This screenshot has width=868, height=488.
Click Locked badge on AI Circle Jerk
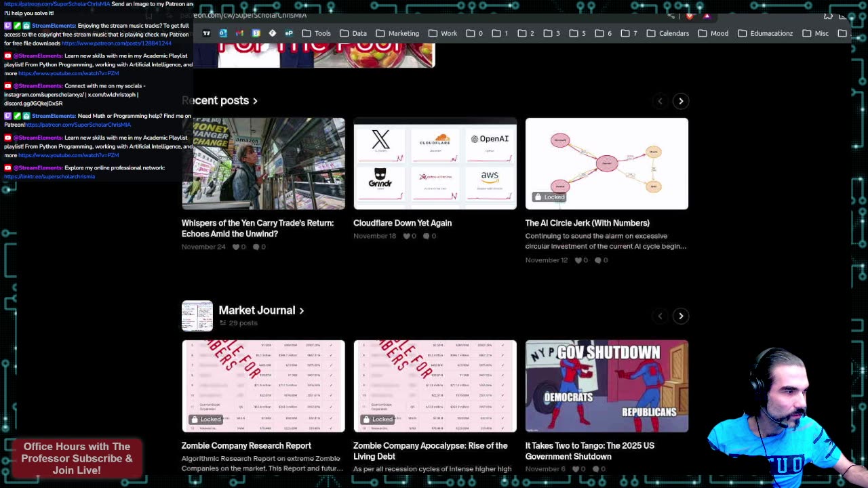pyautogui.click(x=549, y=197)
